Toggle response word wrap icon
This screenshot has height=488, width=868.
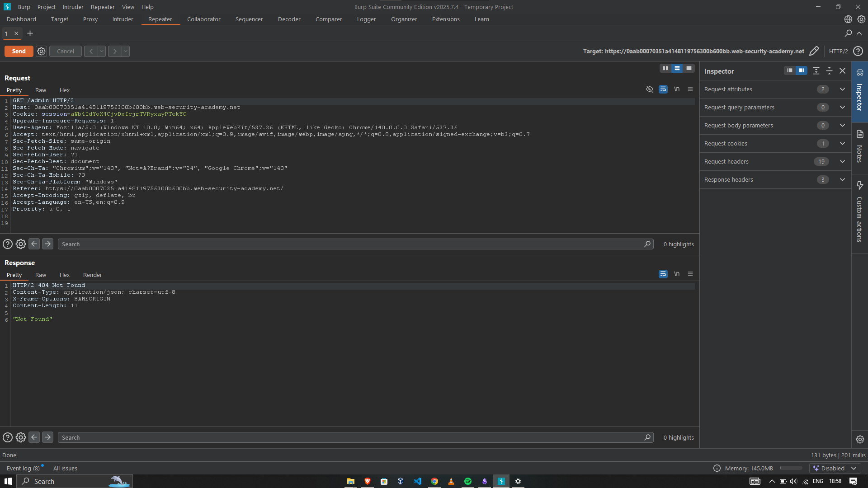tap(663, 274)
